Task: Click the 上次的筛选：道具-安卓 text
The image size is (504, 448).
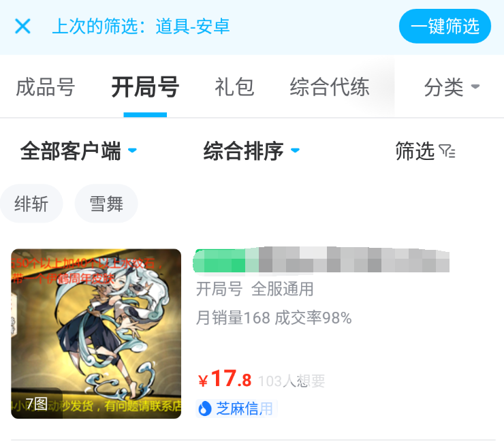Action: 141,26
